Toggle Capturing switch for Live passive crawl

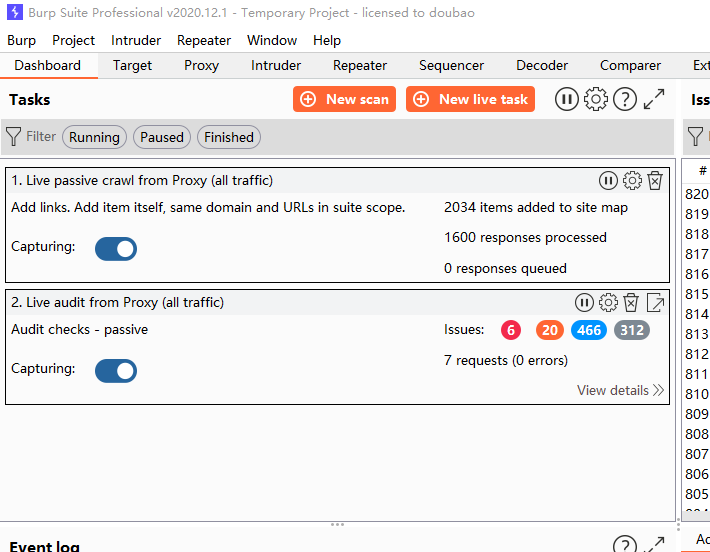click(x=116, y=249)
